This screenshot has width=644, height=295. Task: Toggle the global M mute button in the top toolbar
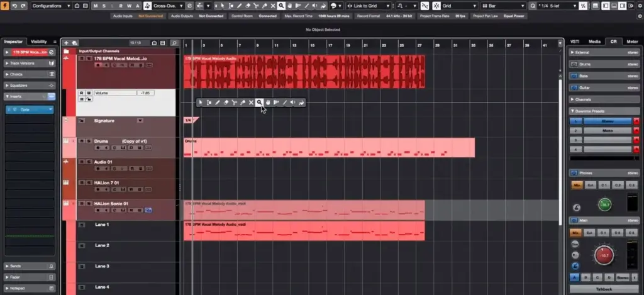[x=96, y=6]
